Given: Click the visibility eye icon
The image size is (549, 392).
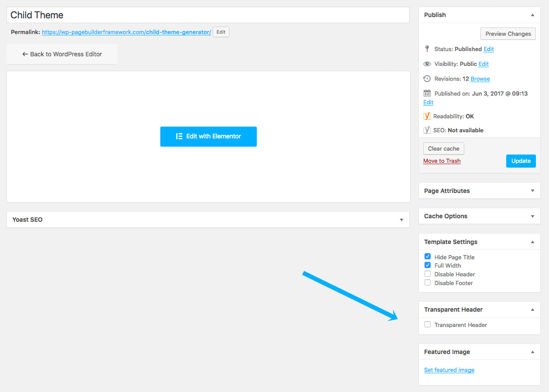Looking at the screenshot, I should 427,64.
